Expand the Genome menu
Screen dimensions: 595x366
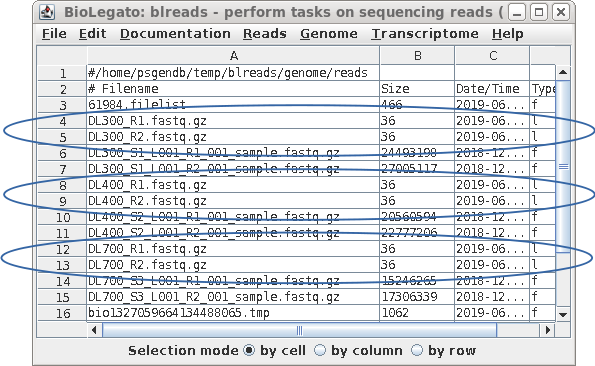pos(329,34)
